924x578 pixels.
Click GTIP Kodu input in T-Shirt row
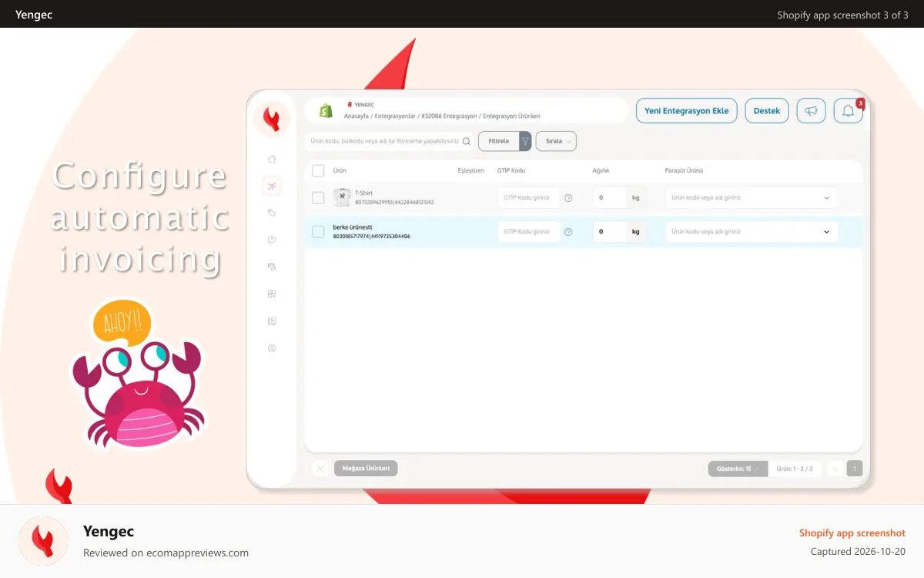(528, 198)
